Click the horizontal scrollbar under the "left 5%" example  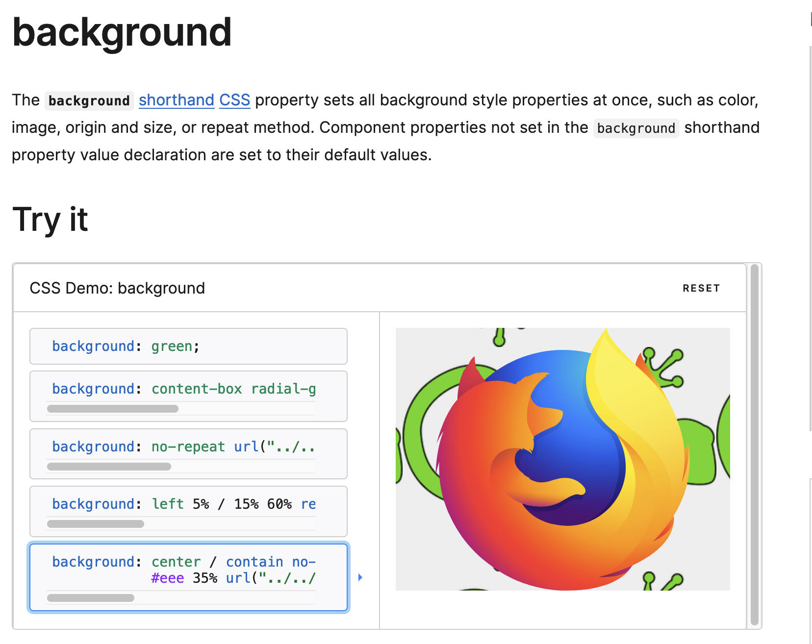tap(96, 523)
